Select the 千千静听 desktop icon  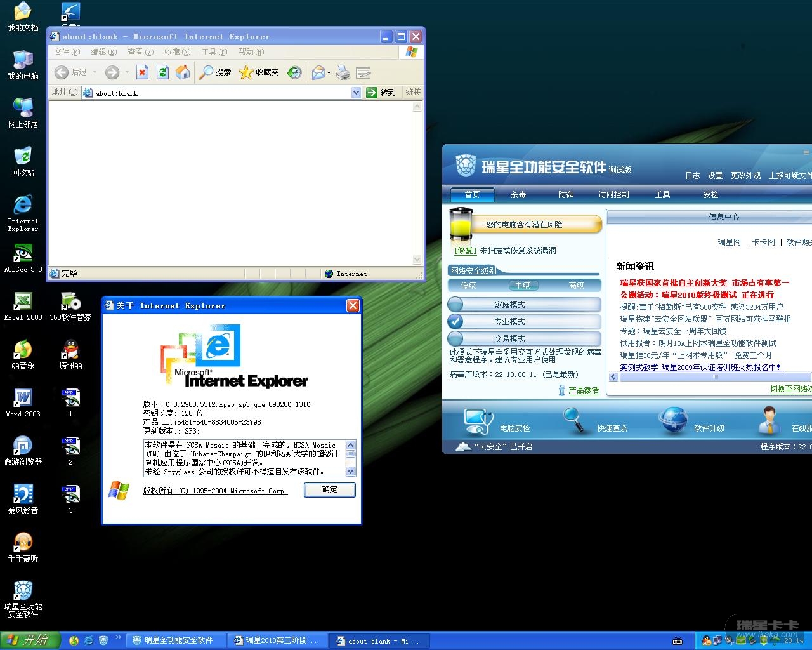coord(23,548)
